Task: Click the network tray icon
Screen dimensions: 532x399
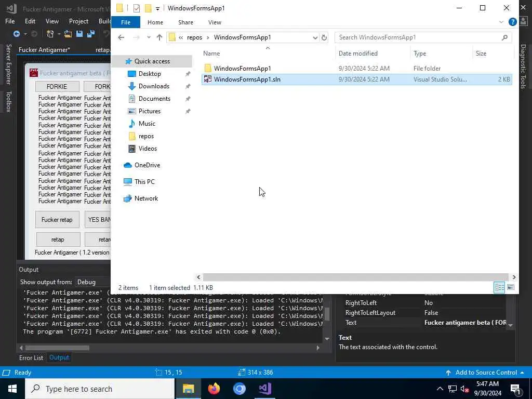Action: (x=453, y=389)
